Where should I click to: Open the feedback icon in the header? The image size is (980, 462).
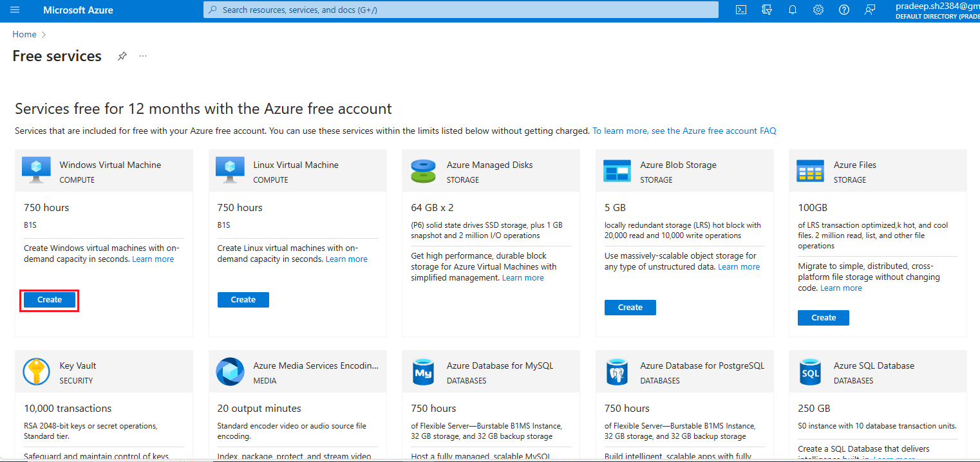pos(870,10)
